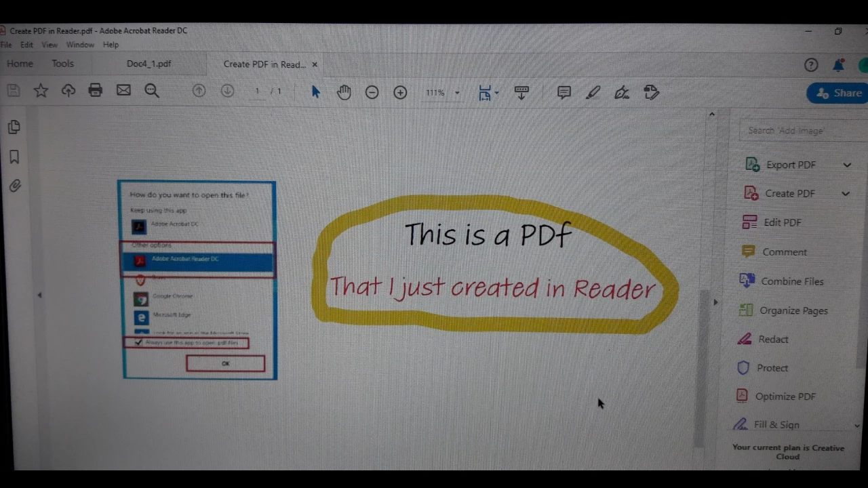
Task: Print the document using the printer icon
Action: coord(96,90)
